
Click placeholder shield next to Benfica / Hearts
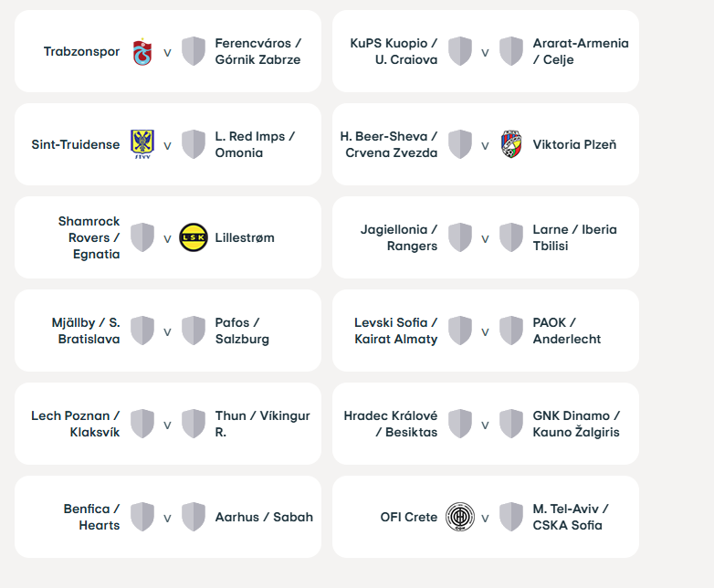click(x=142, y=517)
